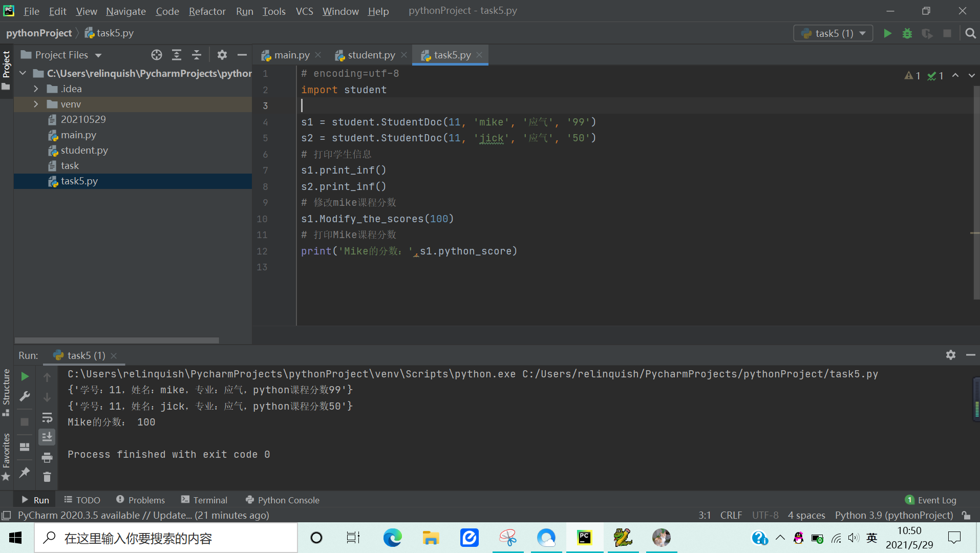The image size is (980, 553).
Task: Click Project panel horizontal scrollbar
Action: tap(117, 341)
